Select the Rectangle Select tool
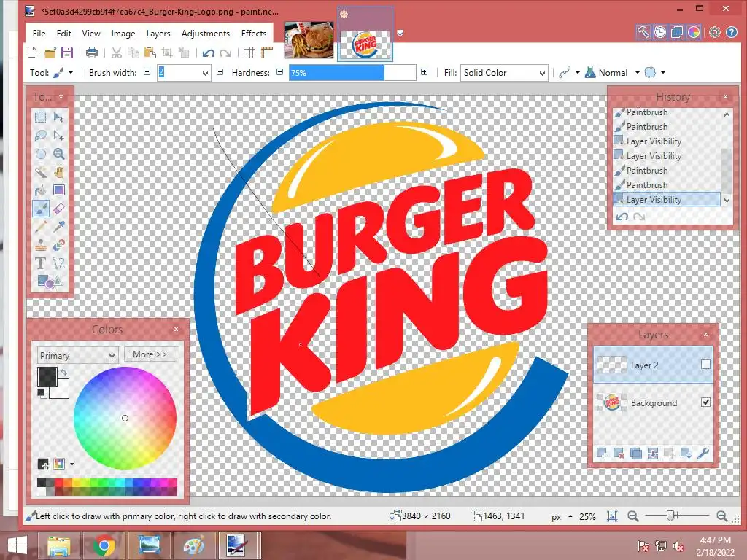This screenshot has width=747, height=560. tap(41, 117)
